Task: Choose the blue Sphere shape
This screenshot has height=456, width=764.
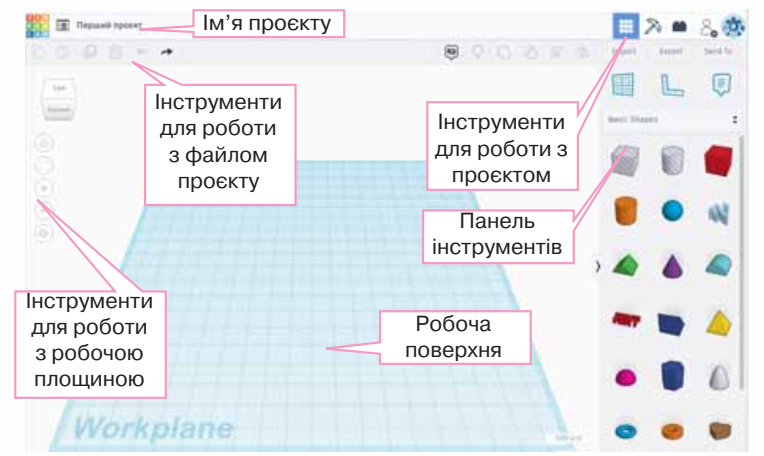Action: coord(670,211)
